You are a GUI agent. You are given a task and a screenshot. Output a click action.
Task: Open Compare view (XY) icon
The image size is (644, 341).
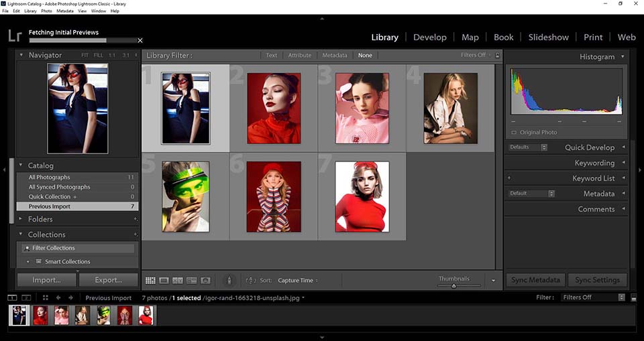click(178, 280)
